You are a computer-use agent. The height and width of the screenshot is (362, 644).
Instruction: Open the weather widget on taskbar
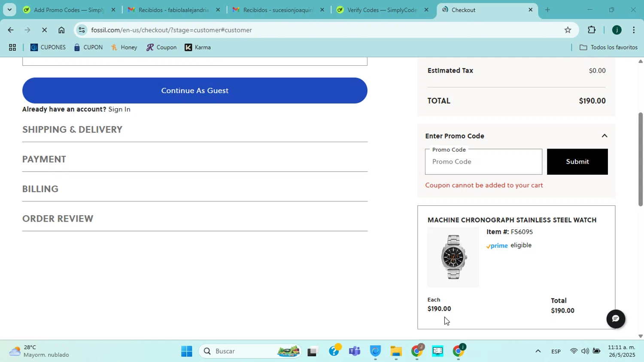39,351
